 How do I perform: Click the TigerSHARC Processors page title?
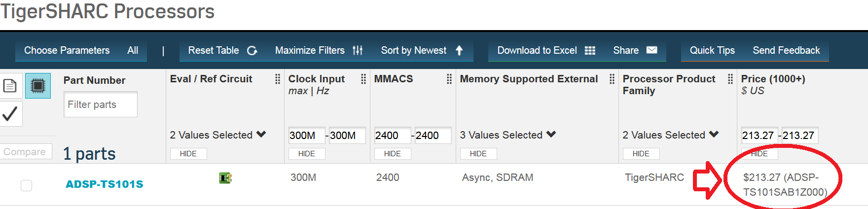coord(108,11)
